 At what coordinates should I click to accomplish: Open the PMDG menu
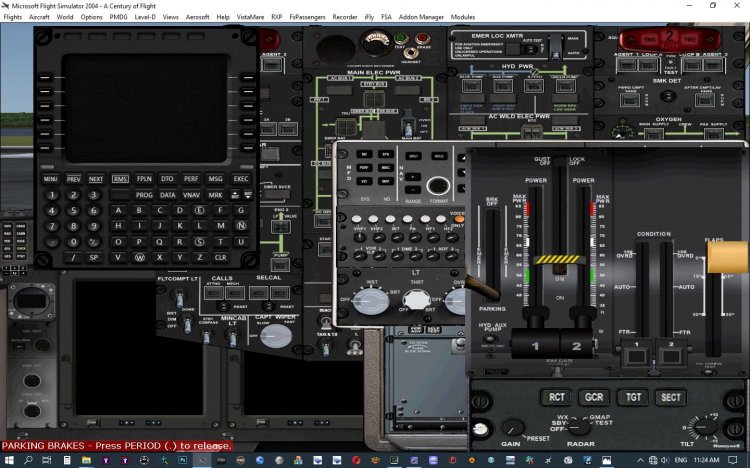(118, 17)
